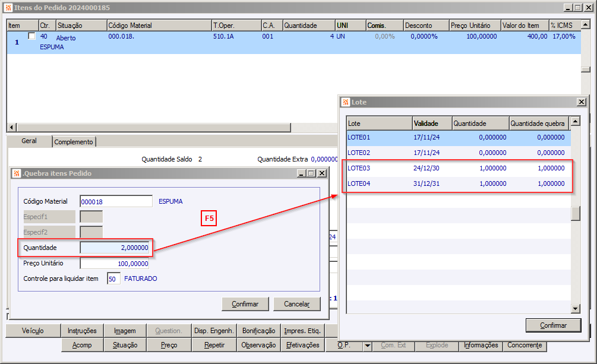Click the Repetir button
The width and height of the screenshot is (597, 364).
214,345
